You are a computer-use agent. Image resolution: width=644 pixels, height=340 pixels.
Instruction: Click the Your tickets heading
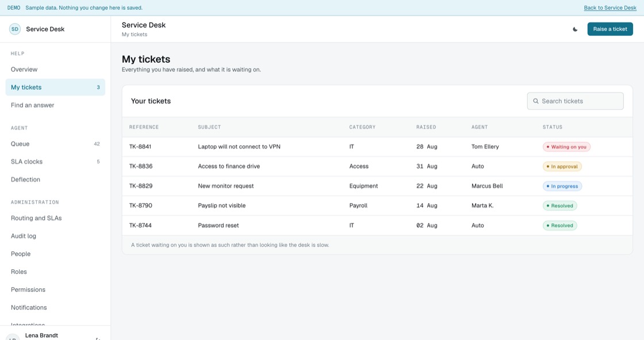click(x=151, y=101)
